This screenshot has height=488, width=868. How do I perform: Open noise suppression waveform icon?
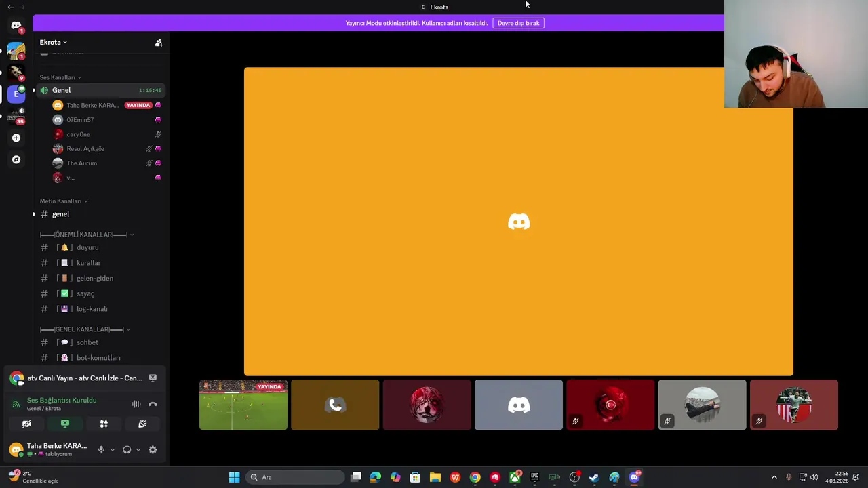pyautogui.click(x=136, y=404)
